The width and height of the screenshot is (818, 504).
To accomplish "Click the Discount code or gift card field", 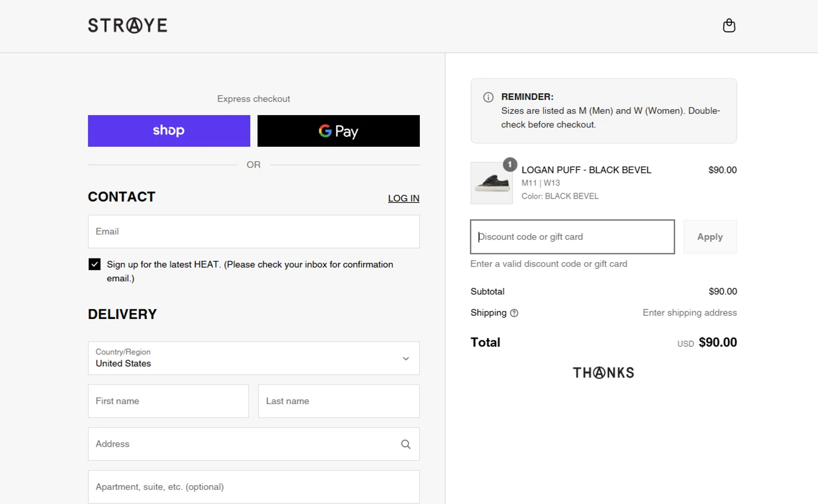I will tap(573, 237).
